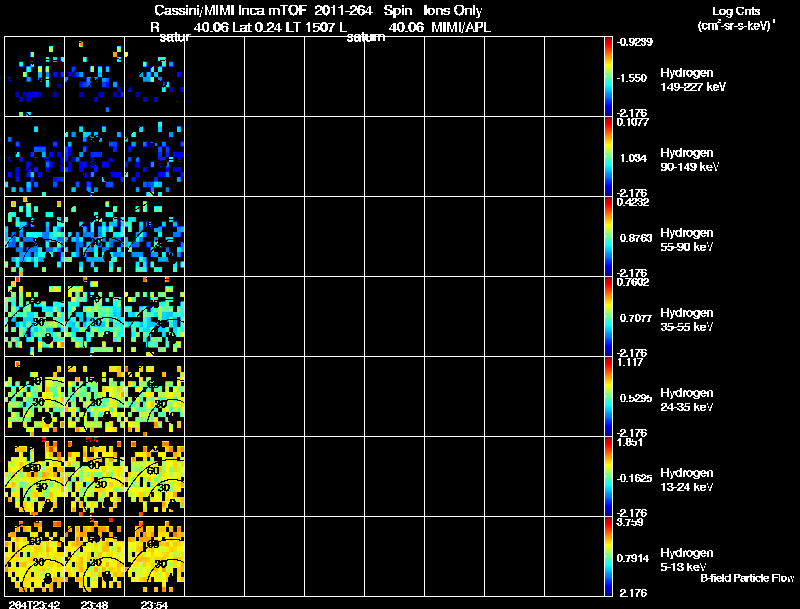This screenshot has width=800, height=609.
Task: Select the 24-35 keV image at 23:48
Action: [94, 397]
